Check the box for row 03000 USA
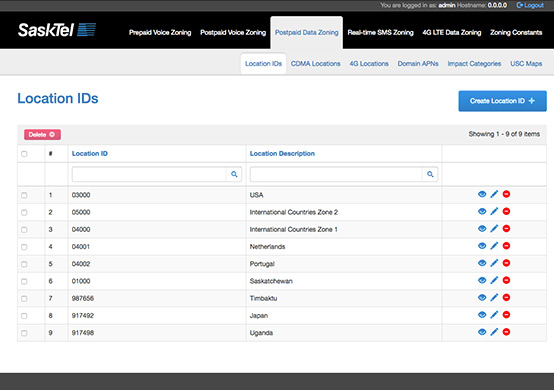 point(24,195)
